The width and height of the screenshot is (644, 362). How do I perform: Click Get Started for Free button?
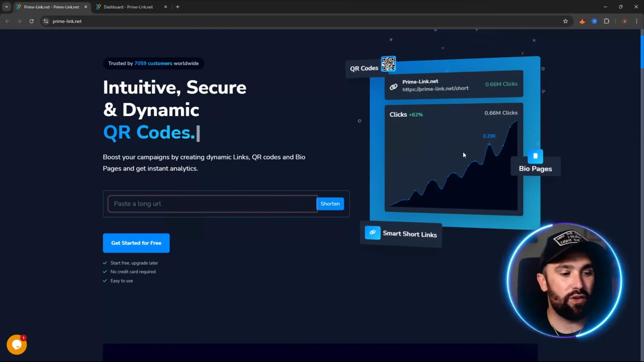point(136,243)
